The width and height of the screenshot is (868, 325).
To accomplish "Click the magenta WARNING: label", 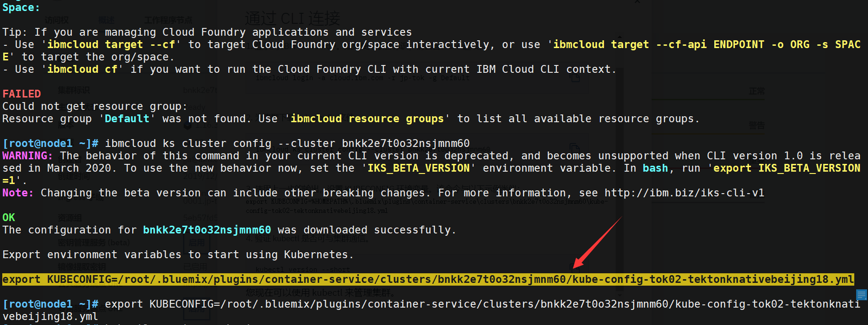I will pos(27,156).
